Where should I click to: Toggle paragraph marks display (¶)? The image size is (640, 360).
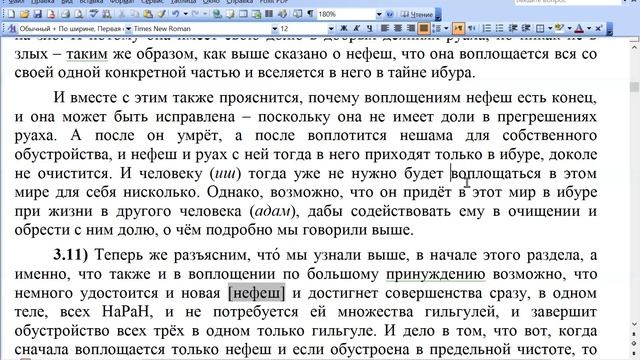[x=310, y=14]
